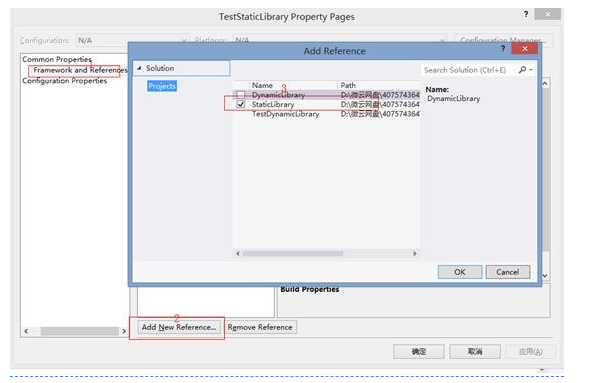Click the DynamicLibrary path cell

[380, 95]
